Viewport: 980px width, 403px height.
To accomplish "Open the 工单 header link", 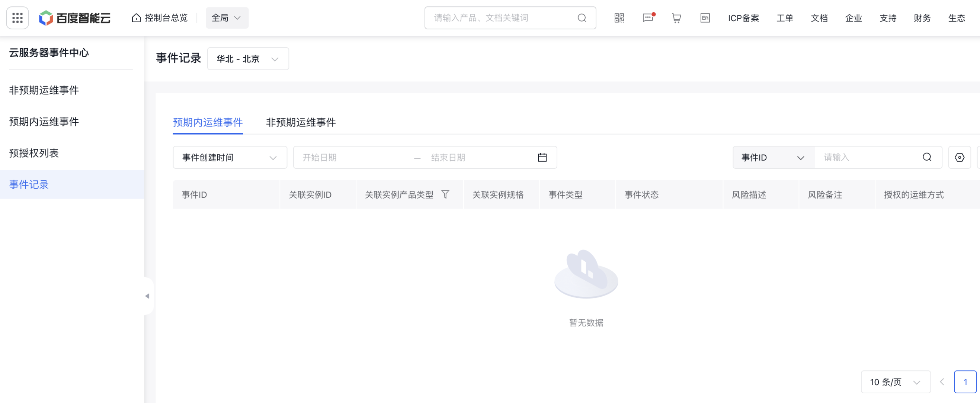I will coord(785,18).
